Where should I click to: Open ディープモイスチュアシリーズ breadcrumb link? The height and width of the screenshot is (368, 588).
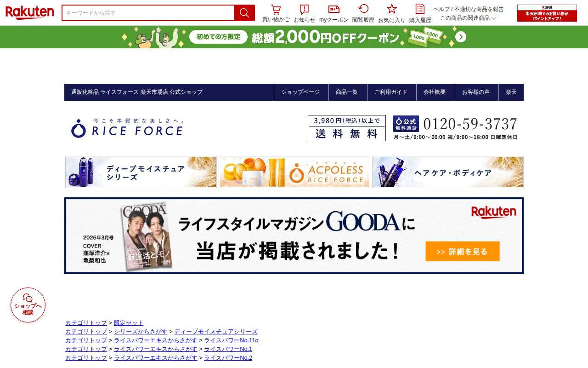[x=216, y=332]
